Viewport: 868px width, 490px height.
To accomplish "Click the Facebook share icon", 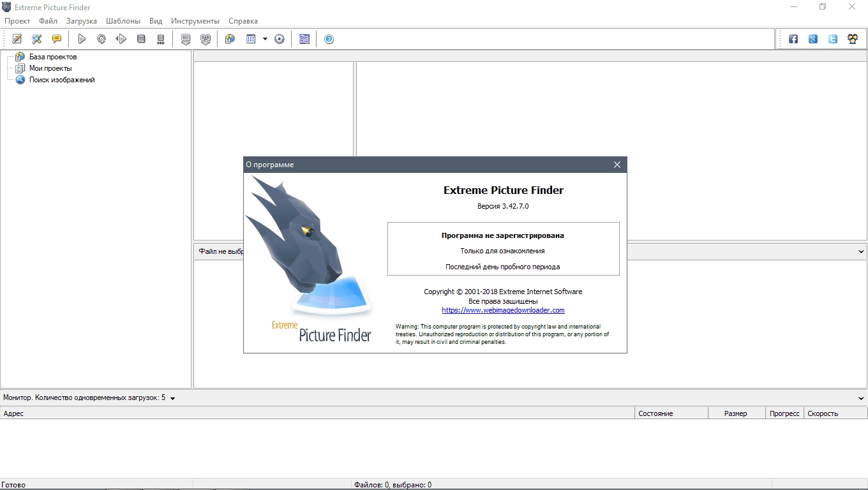I will [793, 39].
